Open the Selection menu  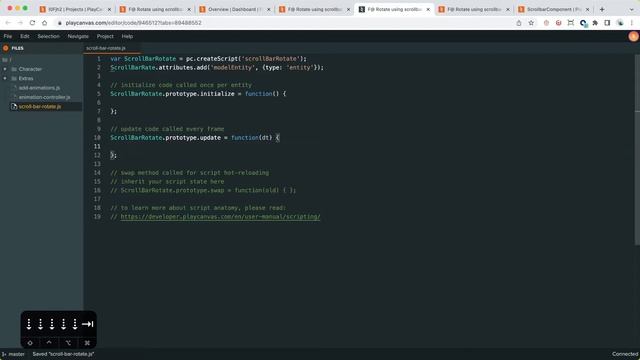click(49, 36)
